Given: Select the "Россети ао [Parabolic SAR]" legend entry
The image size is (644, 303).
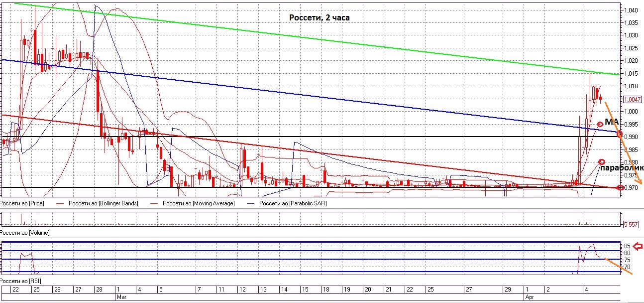Looking at the screenshot, I should (292, 203).
